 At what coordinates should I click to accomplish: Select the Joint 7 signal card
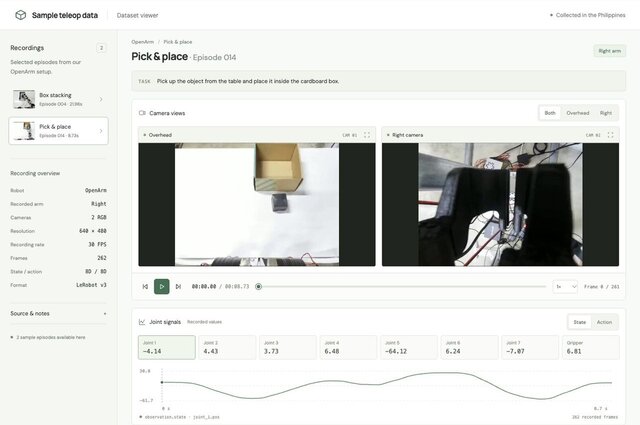pyautogui.click(x=530, y=347)
